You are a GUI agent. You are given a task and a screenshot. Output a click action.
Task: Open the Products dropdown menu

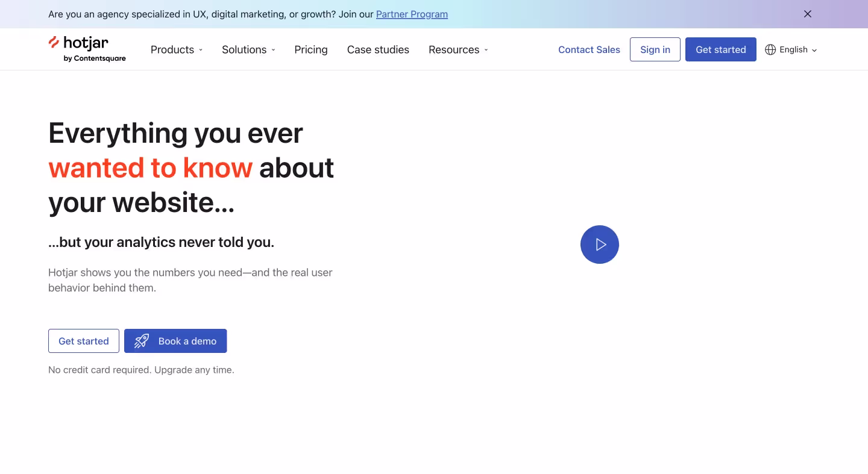pyautogui.click(x=177, y=50)
